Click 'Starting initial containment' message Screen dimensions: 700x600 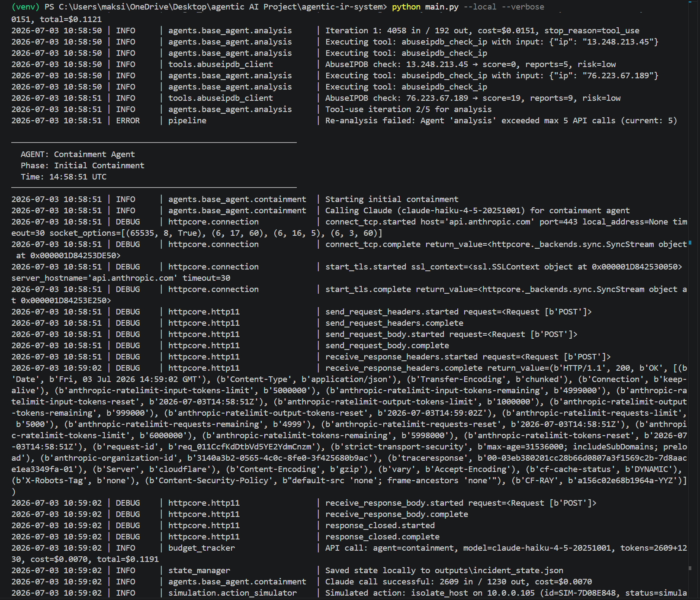click(x=392, y=199)
